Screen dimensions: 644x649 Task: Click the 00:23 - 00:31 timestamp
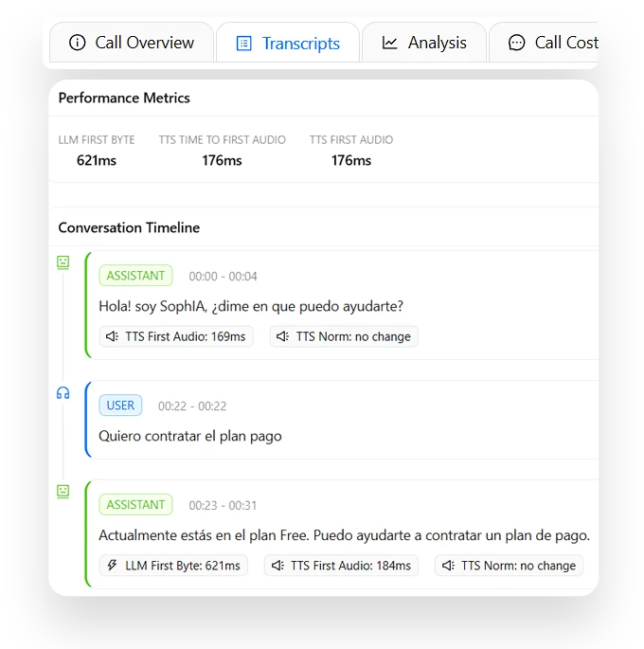pyautogui.click(x=223, y=505)
